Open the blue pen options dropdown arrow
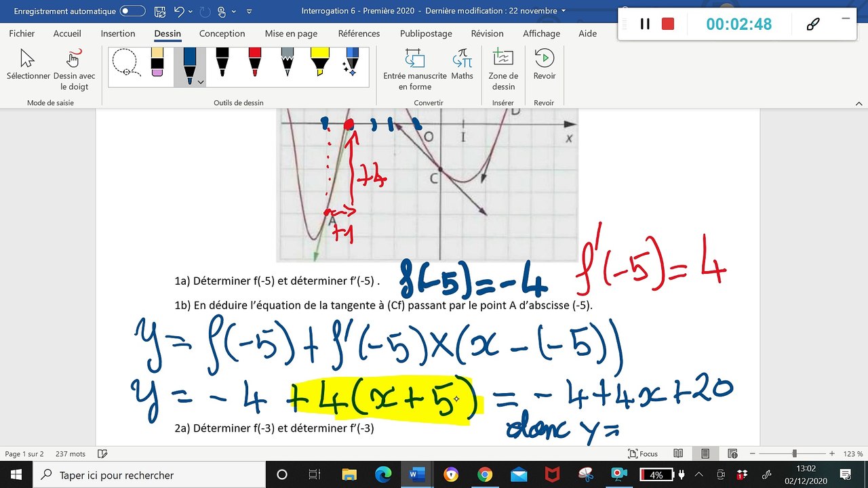 (x=201, y=81)
